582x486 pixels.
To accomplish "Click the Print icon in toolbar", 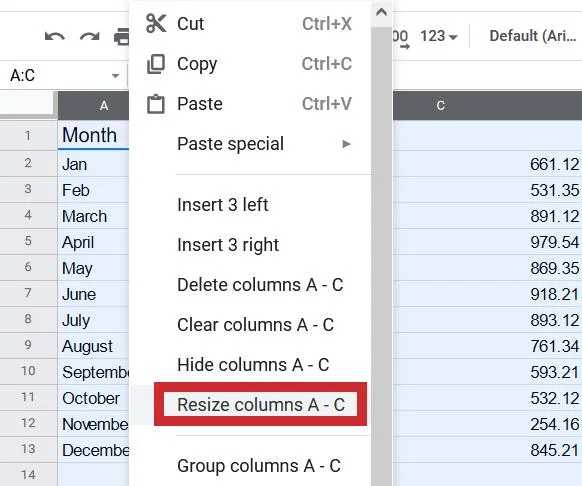I will coord(122,37).
